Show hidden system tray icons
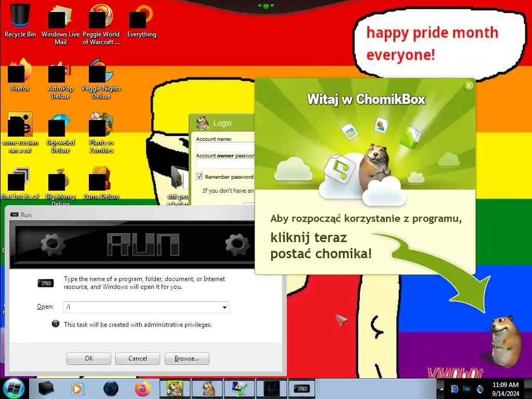The width and height of the screenshot is (532, 399). pyautogui.click(x=442, y=389)
